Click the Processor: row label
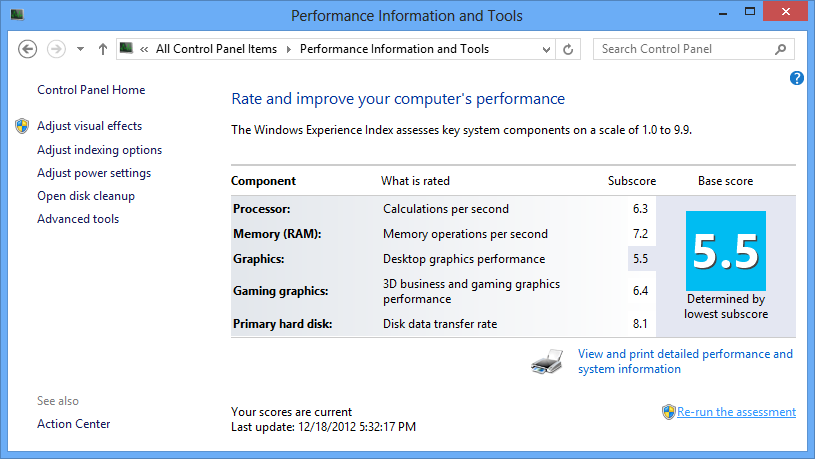Viewport: 815px width, 459px height. tap(261, 209)
